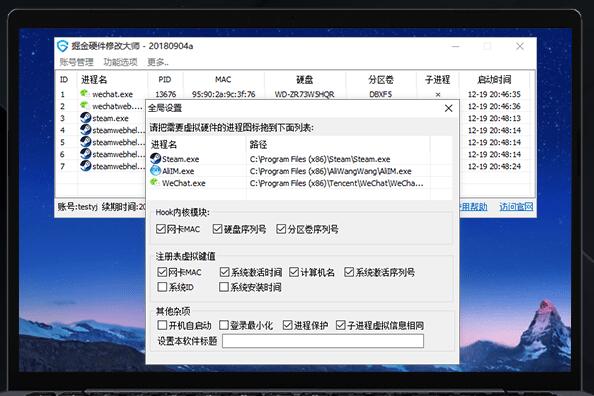594x396 pixels.
Task: Enable 登录最小化 checkbox
Action: pos(224,325)
